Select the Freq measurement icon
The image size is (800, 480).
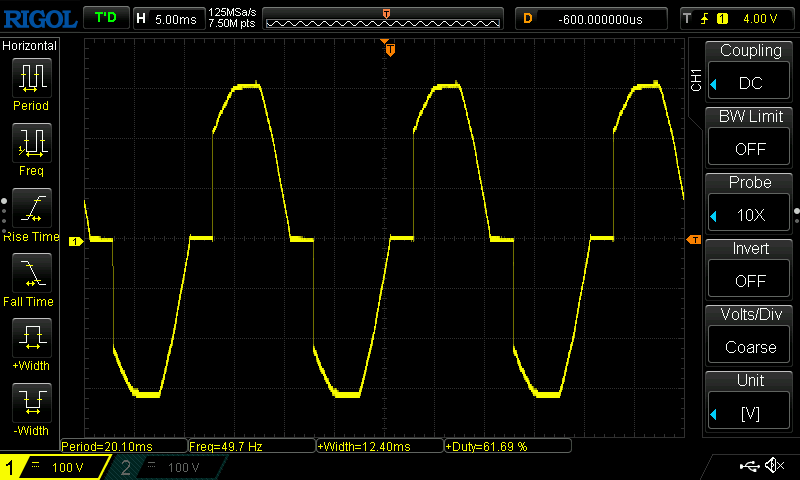(x=32, y=143)
